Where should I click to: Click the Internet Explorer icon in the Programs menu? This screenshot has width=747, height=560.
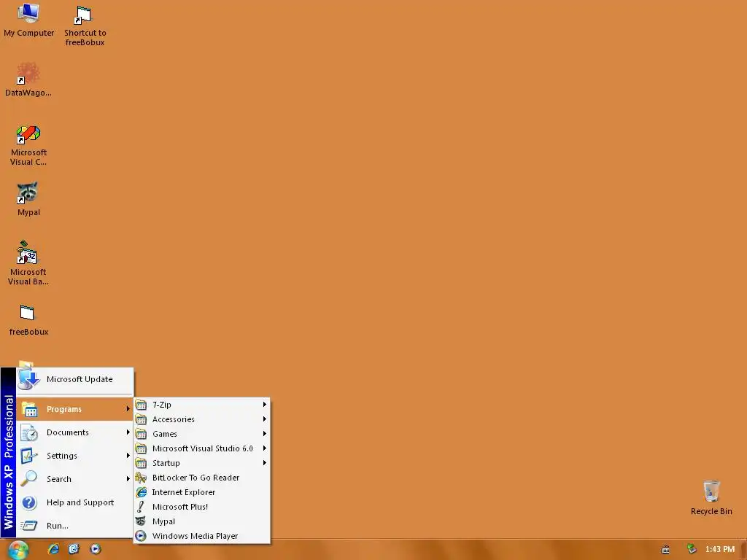141,492
